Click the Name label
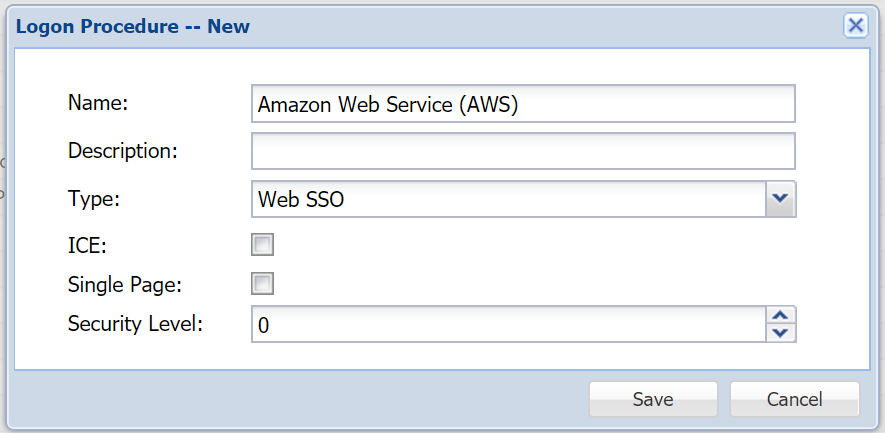The image size is (885, 433). point(100,102)
